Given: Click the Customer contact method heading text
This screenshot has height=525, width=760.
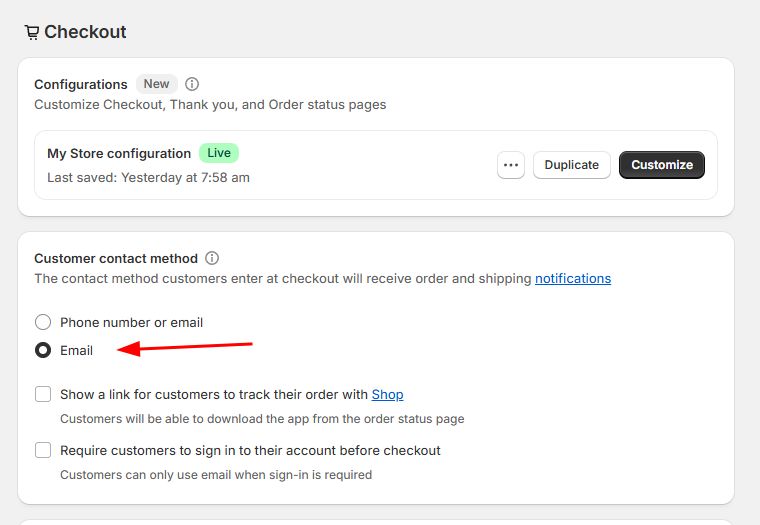Looking at the screenshot, I should point(116,258).
